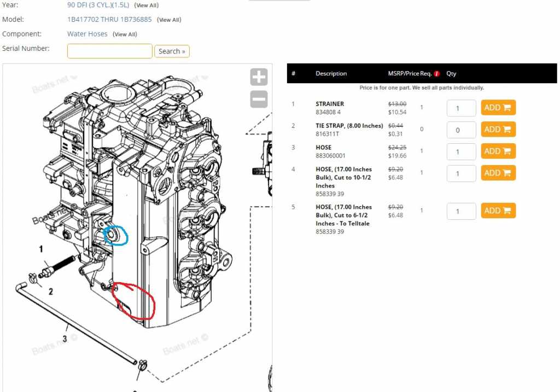This screenshot has width=560, height=392.
Task: Edit the Telltale hose quantity field
Action: 461,211
